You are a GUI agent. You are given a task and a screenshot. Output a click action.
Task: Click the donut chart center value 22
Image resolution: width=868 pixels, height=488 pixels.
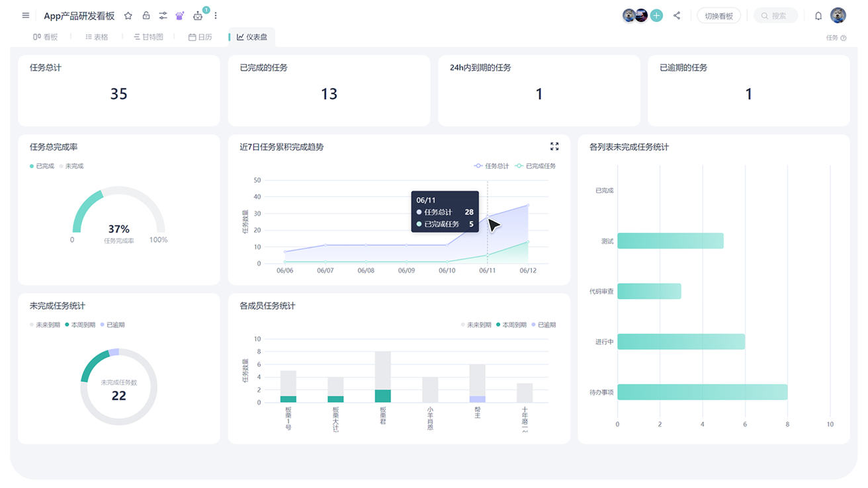[x=118, y=395]
